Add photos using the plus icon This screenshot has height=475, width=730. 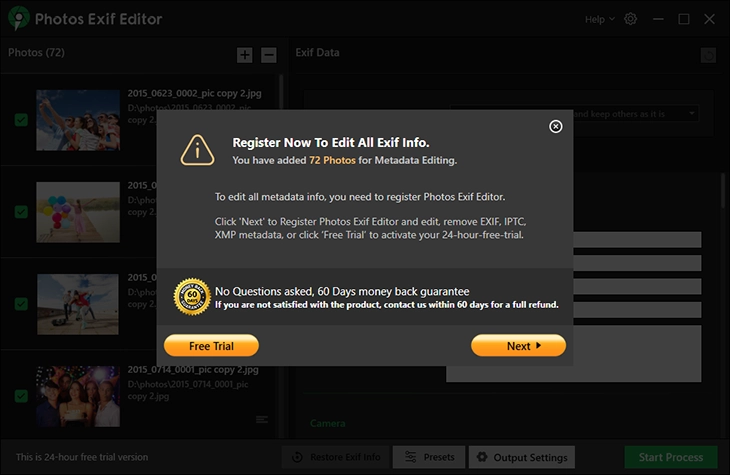pos(245,55)
